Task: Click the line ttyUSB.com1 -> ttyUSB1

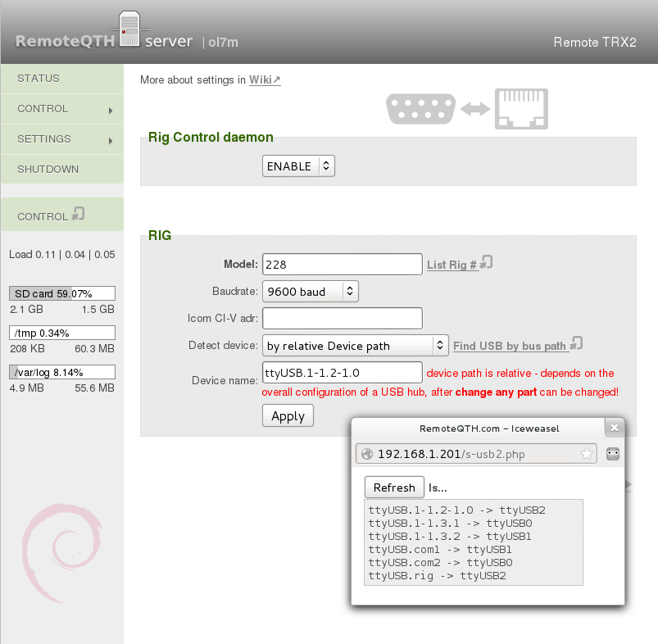Action: click(x=440, y=549)
